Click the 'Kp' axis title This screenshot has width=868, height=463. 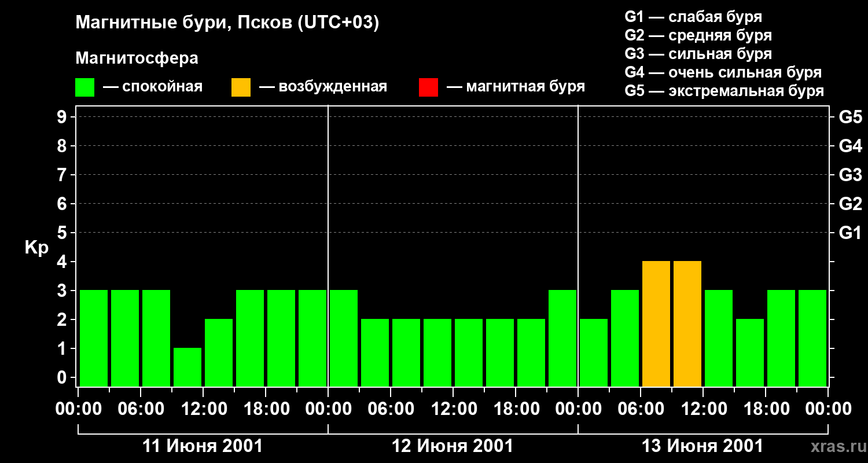tap(36, 248)
